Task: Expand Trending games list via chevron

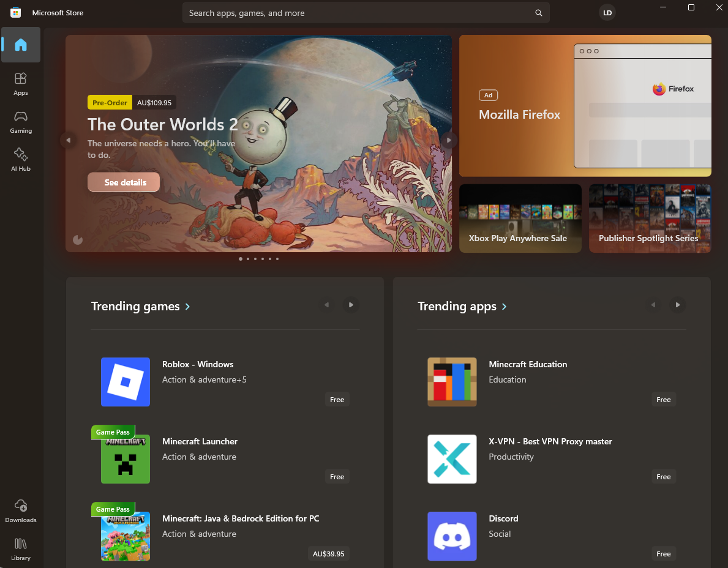Action: tap(187, 307)
